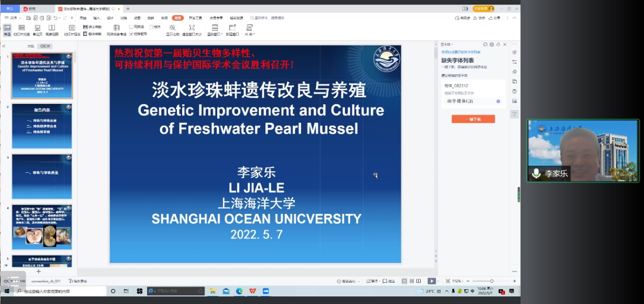Close the cloud font task pane
The width and height of the screenshot is (644, 304).
click(x=504, y=45)
